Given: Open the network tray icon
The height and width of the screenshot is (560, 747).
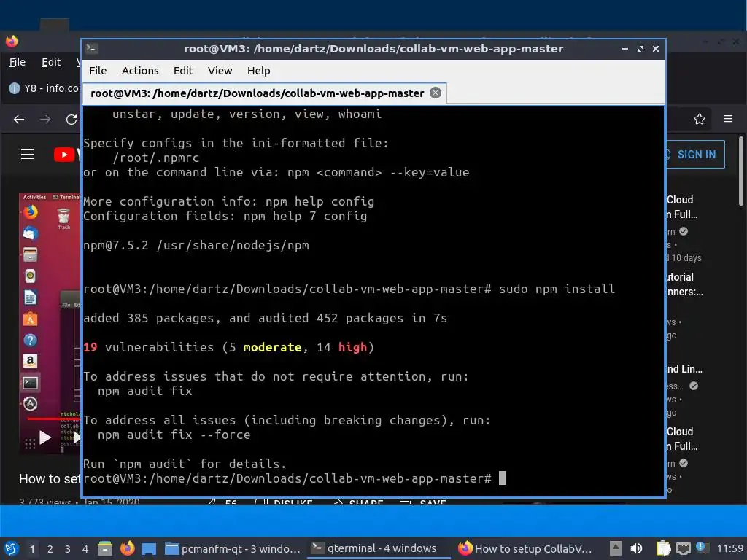Looking at the screenshot, I should click(683, 548).
